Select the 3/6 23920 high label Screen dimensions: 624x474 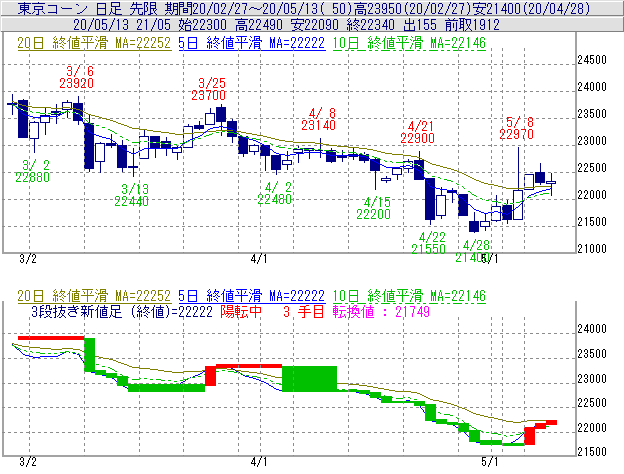click(77, 77)
